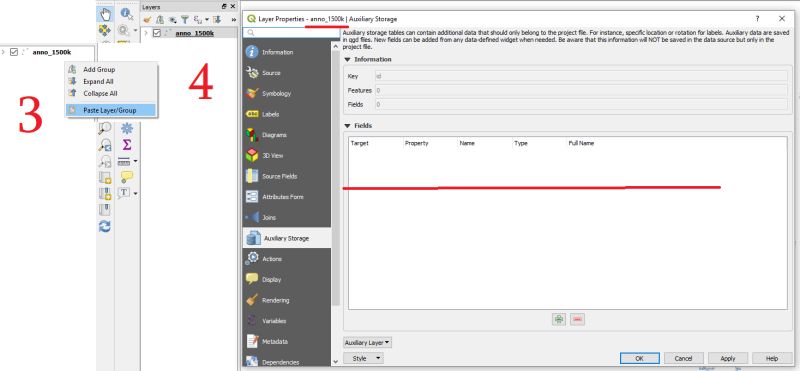The height and width of the screenshot is (371, 800).
Task: Open the Variables section
Action: point(287,321)
